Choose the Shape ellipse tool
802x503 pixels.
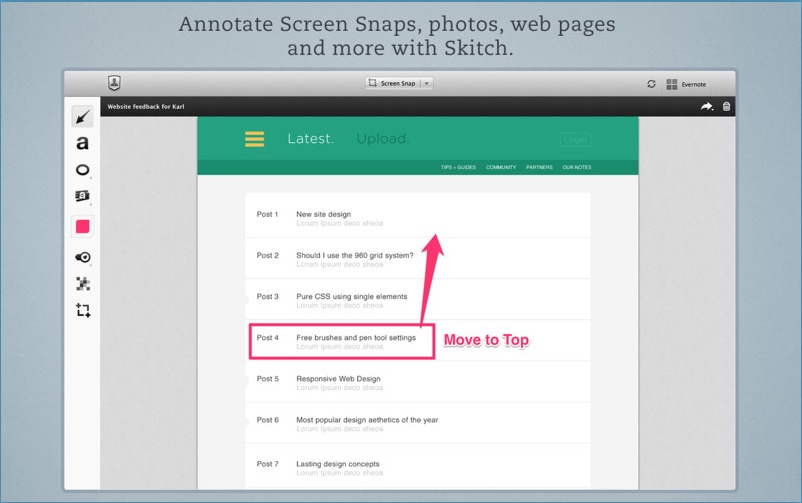click(82, 170)
